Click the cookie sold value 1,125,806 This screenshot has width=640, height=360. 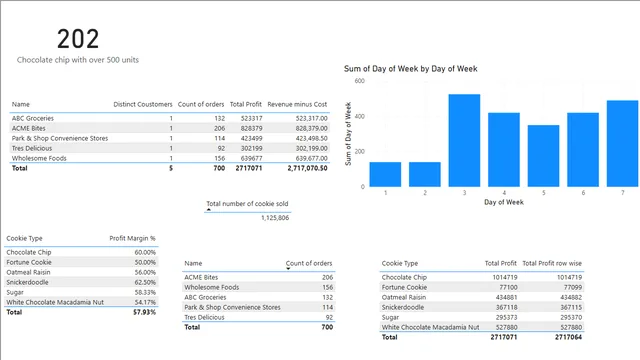[x=275, y=218]
